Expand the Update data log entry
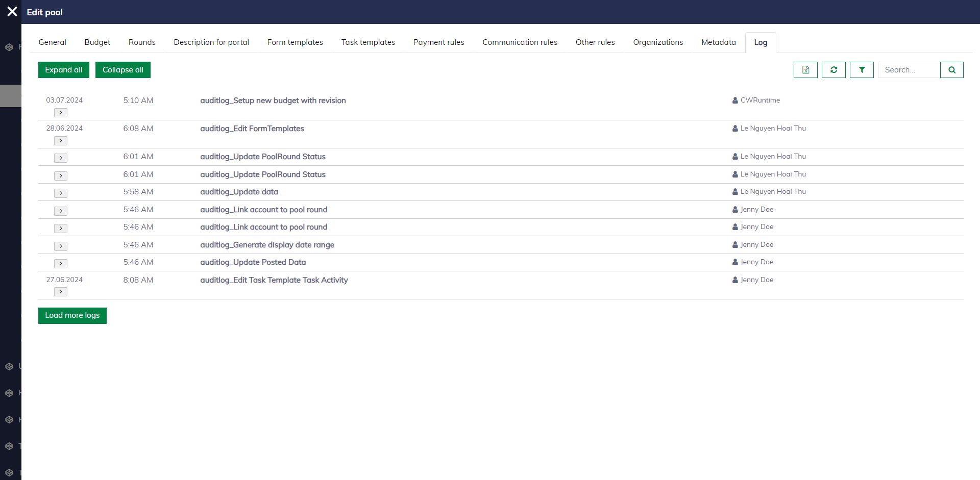980x480 pixels. 61,193
